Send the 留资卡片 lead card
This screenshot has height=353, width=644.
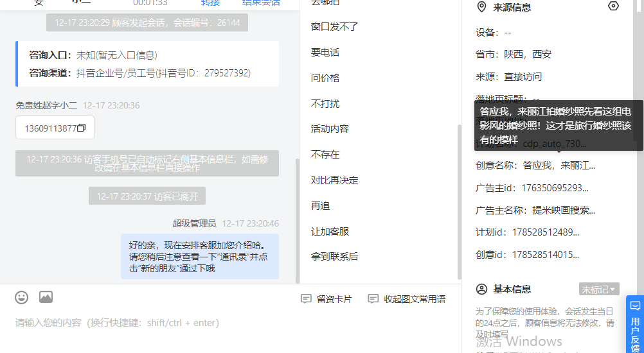point(326,299)
